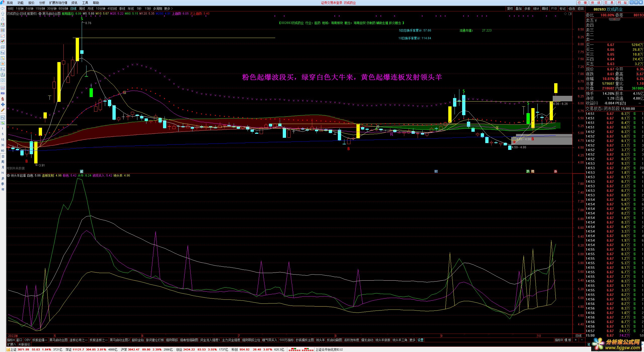Click the application logo icon at top left
The width and height of the screenshot is (644, 352).
pyautogui.click(x=3, y=3)
